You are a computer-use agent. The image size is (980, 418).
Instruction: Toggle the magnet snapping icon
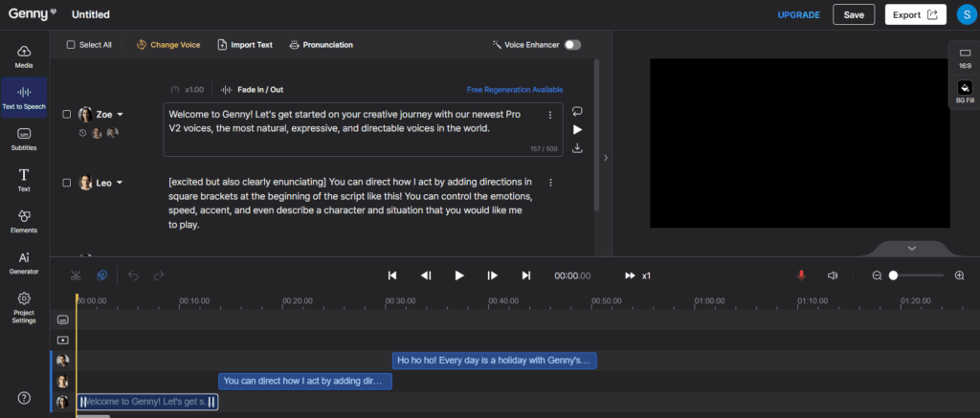(101, 275)
